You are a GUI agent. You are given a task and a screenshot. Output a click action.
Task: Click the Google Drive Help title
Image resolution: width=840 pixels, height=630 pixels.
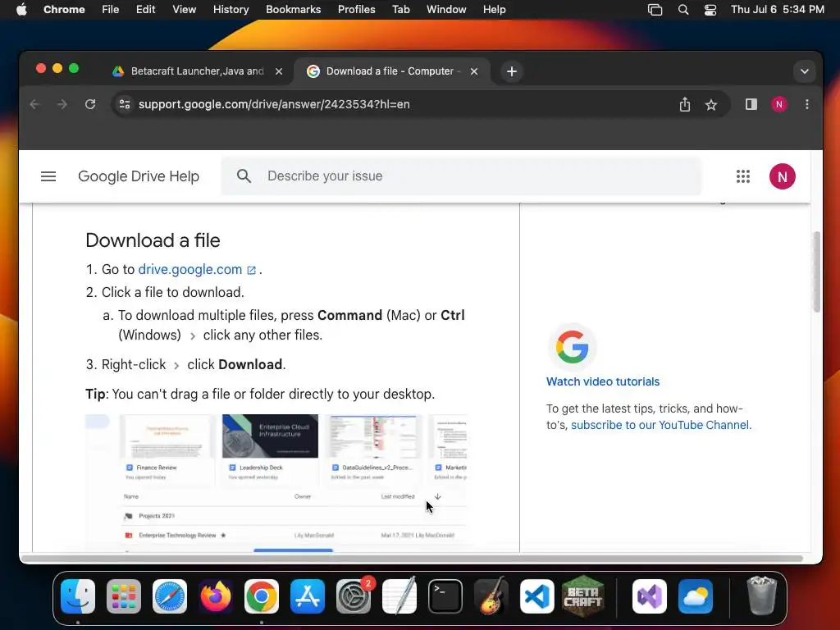click(x=139, y=176)
